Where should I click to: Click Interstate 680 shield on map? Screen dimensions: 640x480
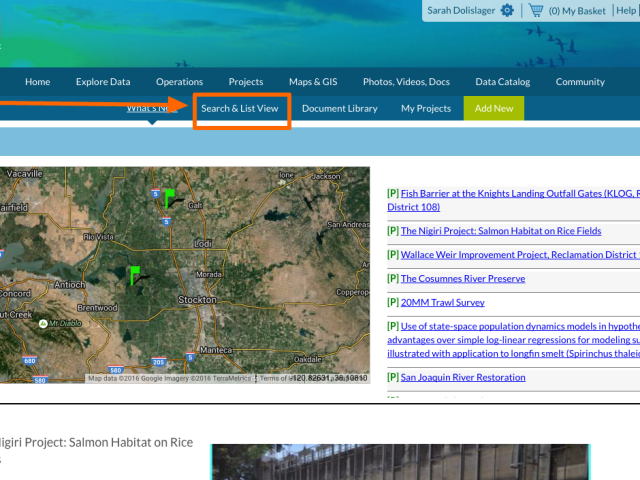[29, 360]
